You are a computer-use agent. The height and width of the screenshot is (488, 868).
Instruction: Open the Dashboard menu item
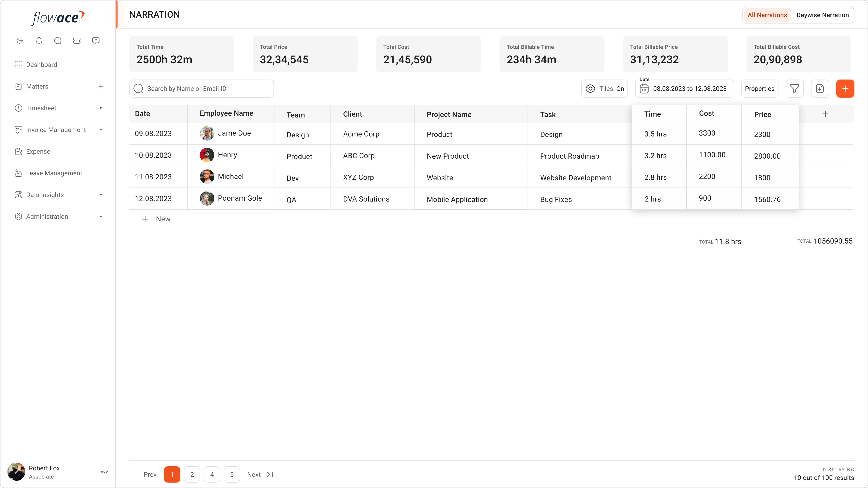click(x=41, y=65)
